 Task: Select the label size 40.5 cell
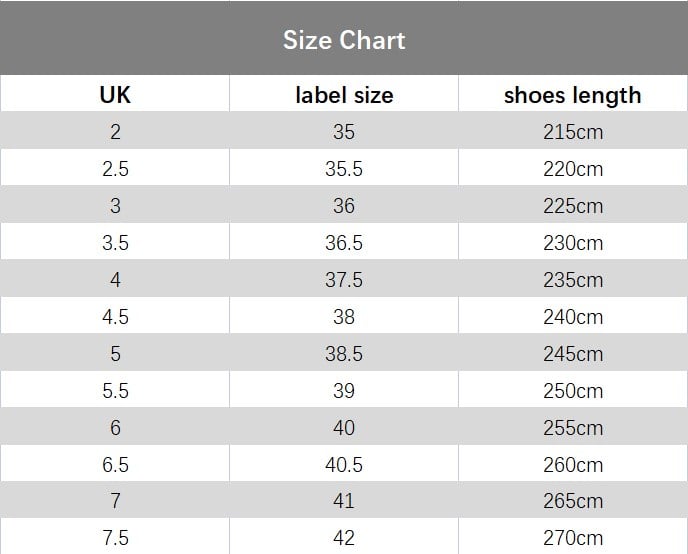344,465
